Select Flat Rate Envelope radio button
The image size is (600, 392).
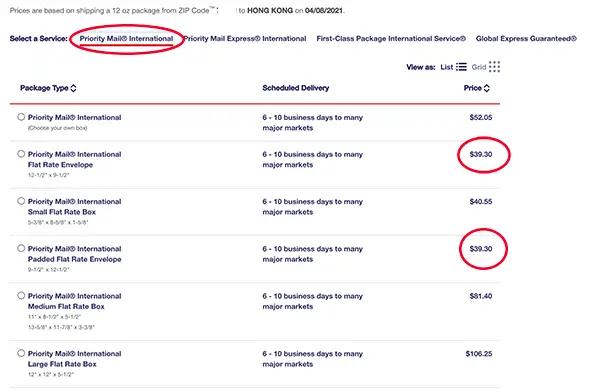[x=21, y=154]
